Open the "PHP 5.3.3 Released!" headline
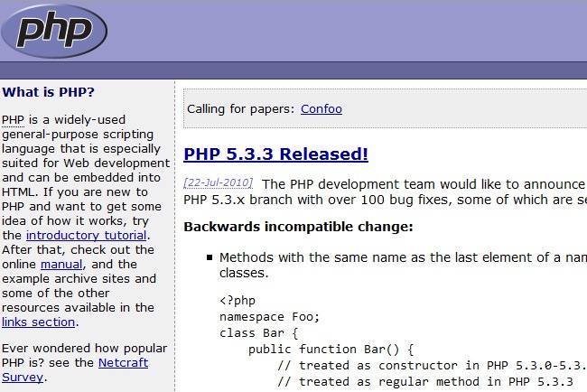 coord(275,154)
